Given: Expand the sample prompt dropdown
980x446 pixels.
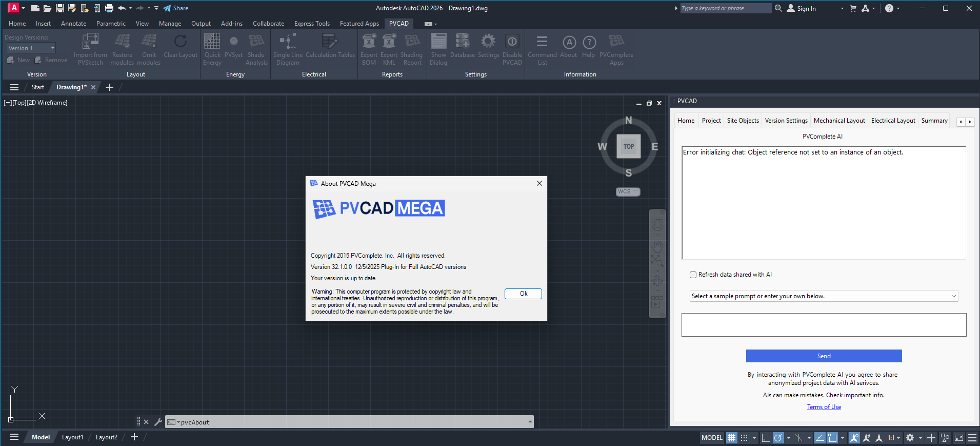Looking at the screenshot, I should [953, 296].
